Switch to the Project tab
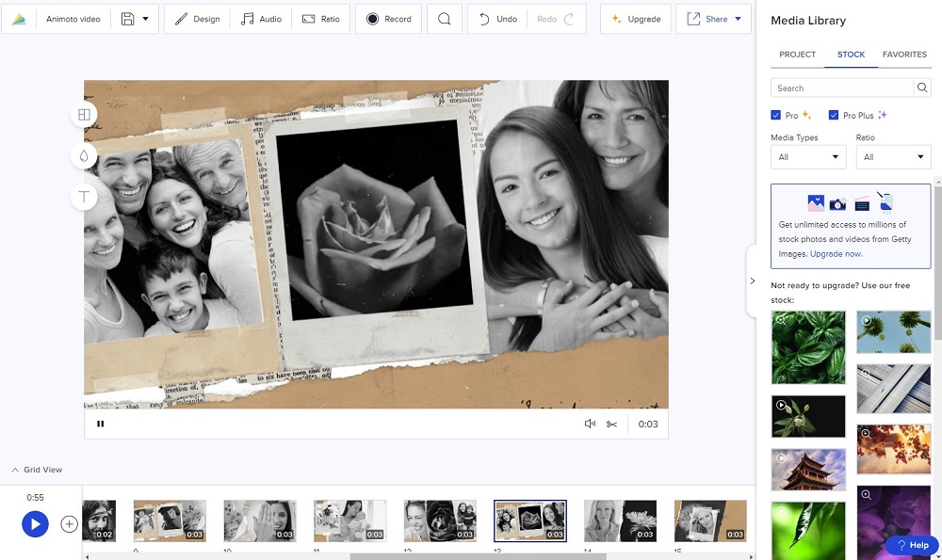Screen dimensions: 942x560 pyautogui.click(x=797, y=55)
